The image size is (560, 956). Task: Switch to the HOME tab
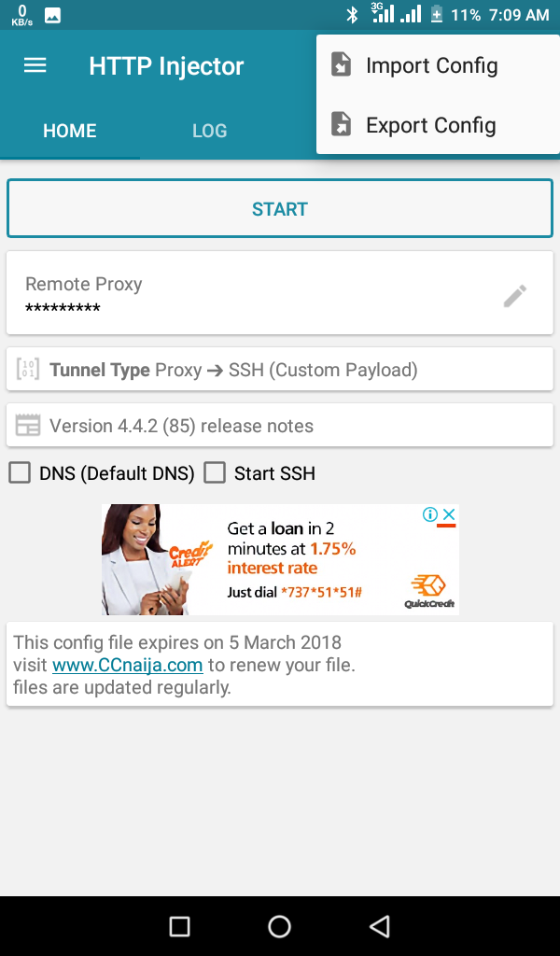pyautogui.click(x=70, y=131)
